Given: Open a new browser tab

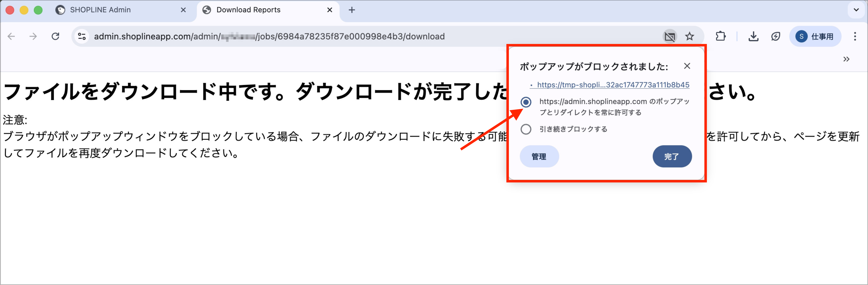Looking at the screenshot, I should tap(352, 10).
